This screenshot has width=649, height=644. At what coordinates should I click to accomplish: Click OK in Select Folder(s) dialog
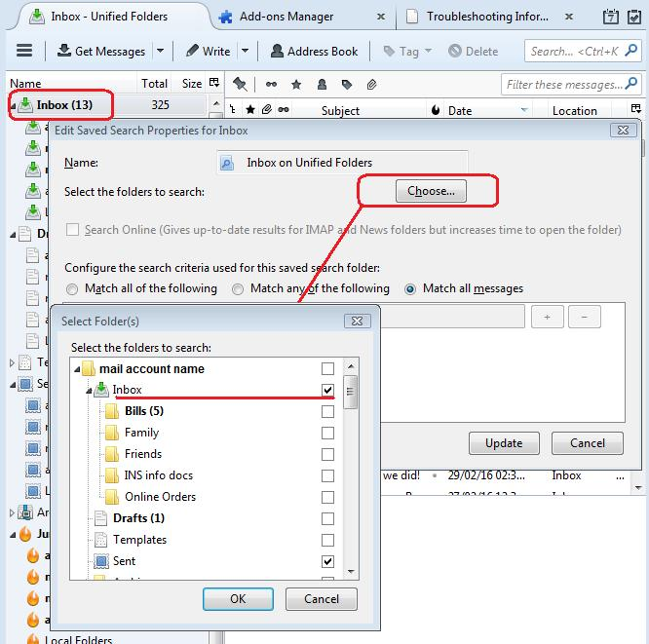tap(238, 599)
